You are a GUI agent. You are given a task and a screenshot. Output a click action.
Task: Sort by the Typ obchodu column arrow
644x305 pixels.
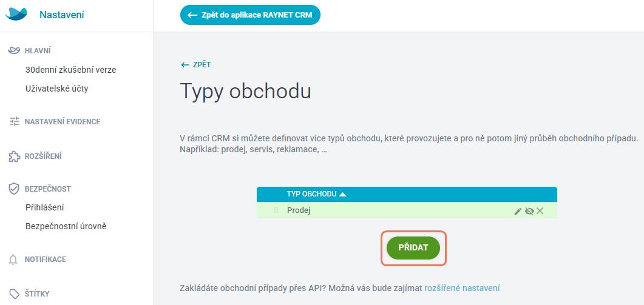[x=342, y=194]
